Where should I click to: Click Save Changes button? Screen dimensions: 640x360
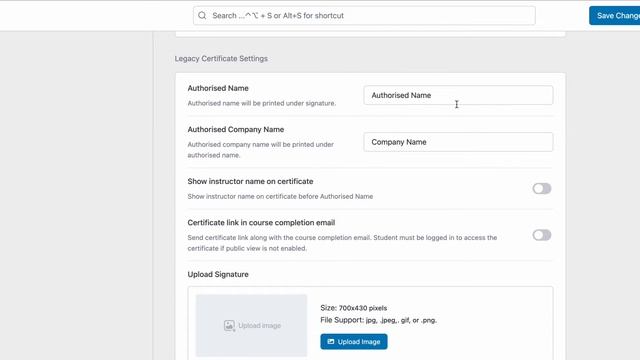tap(614, 16)
